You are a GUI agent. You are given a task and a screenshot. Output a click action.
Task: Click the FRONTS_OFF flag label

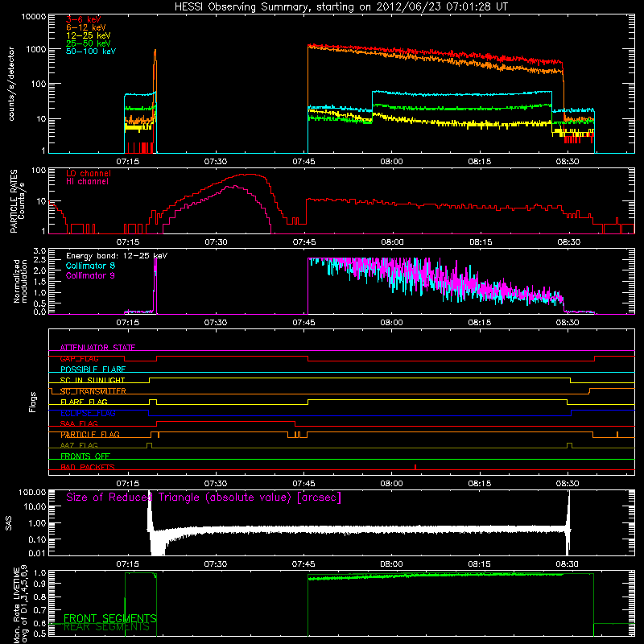(85, 456)
